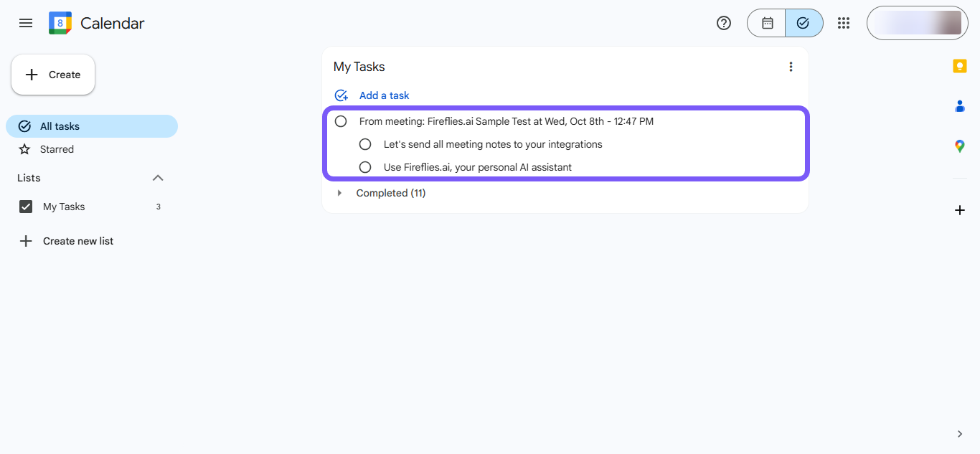Collapse the Lists section chevron
This screenshot has height=454, width=980.
coord(159,178)
